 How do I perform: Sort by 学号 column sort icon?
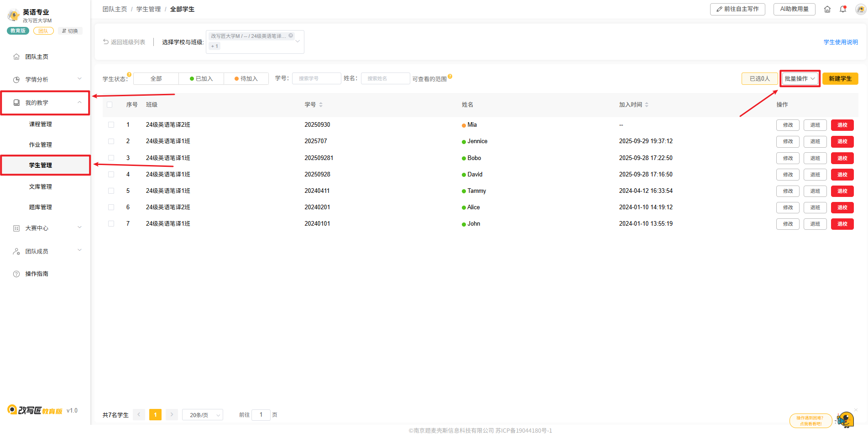pos(321,105)
